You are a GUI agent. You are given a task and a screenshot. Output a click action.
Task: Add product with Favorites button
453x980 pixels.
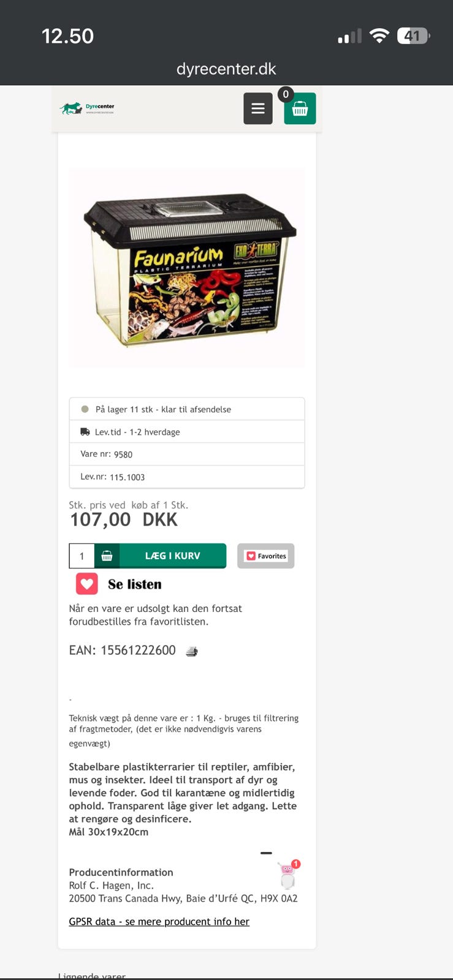point(265,556)
